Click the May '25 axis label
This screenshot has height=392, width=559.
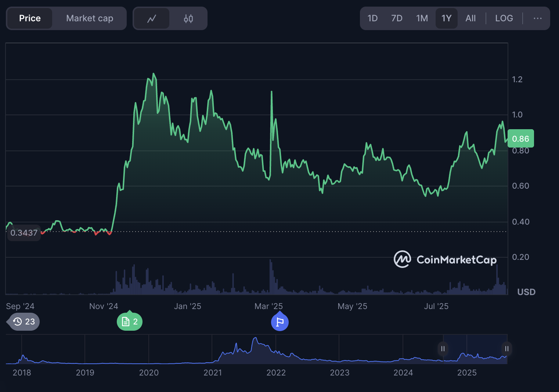353,306
